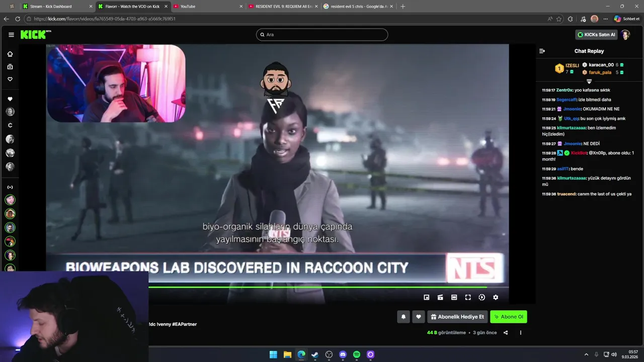This screenshot has height=362, width=644.
Task: Click Segercaff username in chat
Action: pyautogui.click(x=566, y=100)
